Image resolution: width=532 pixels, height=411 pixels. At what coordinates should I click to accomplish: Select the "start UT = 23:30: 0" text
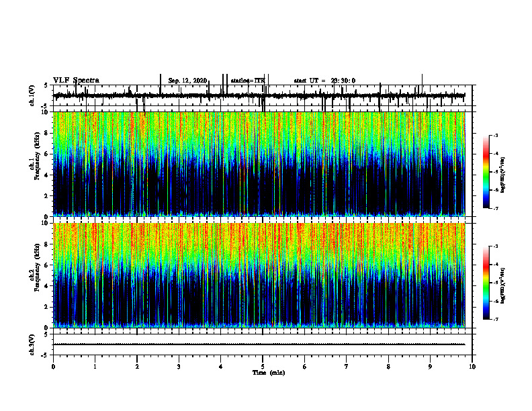click(x=324, y=81)
